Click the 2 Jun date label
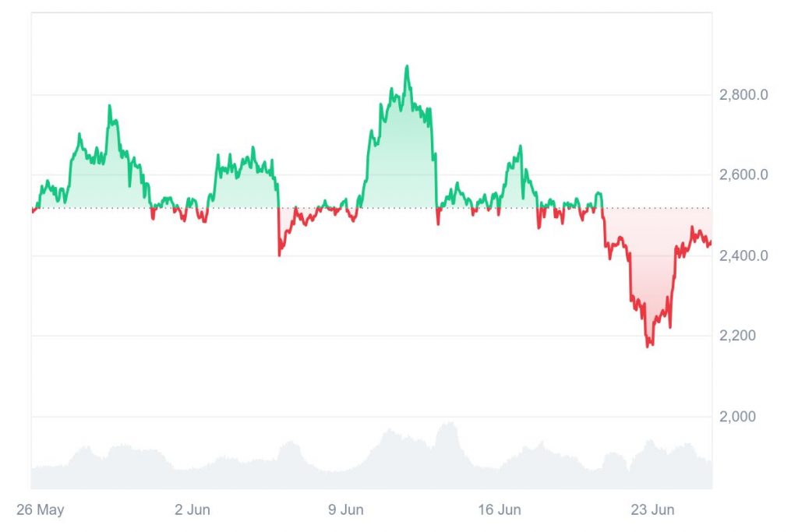This screenshot has width=798, height=532. tap(192, 510)
